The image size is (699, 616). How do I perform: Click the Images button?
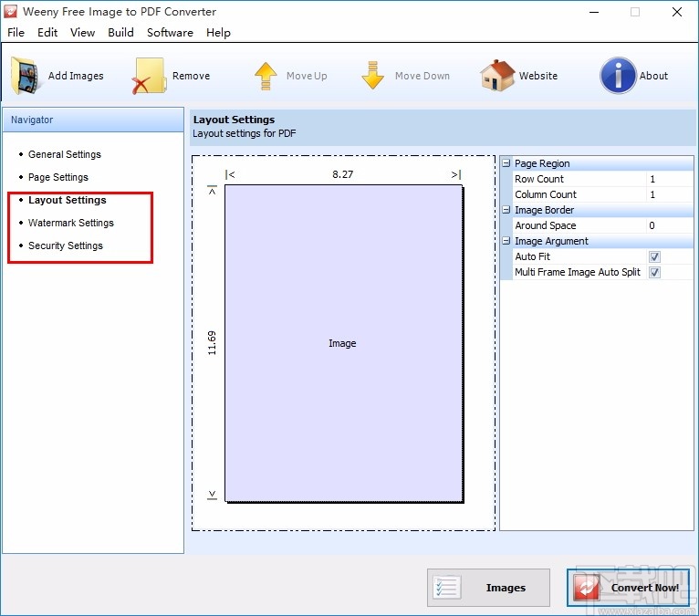(488, 588)
